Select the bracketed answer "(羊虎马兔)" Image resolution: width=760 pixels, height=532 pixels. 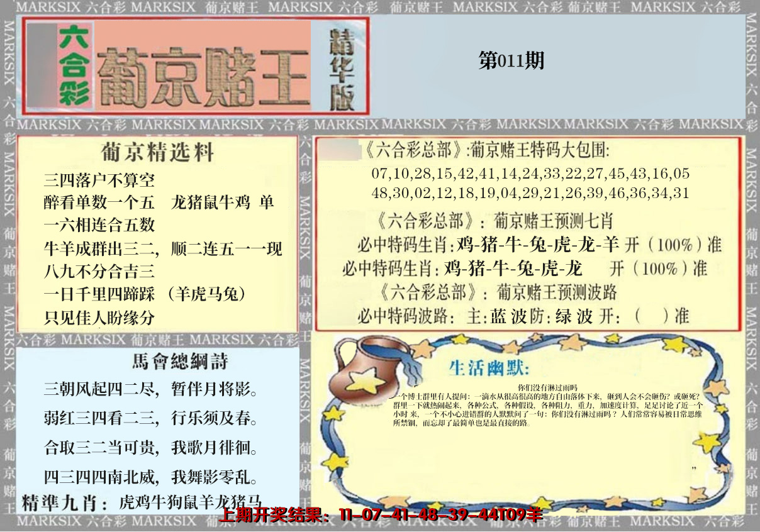(x=207, y=294)
